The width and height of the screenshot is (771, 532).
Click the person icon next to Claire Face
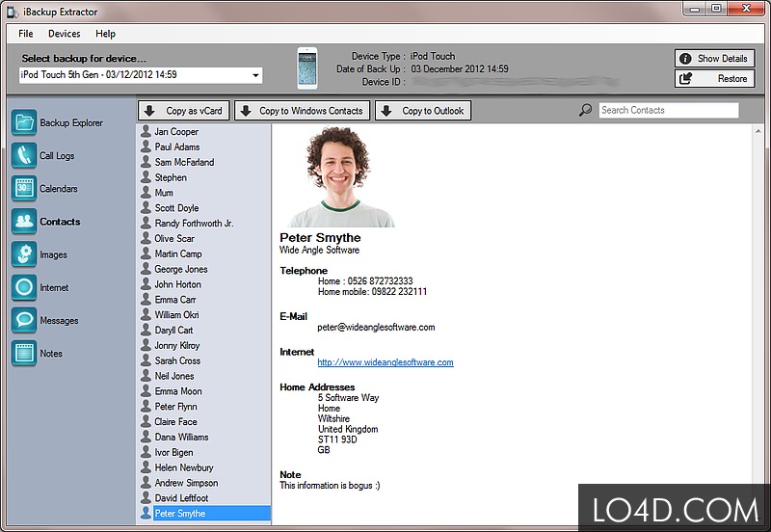click(146, 421)
